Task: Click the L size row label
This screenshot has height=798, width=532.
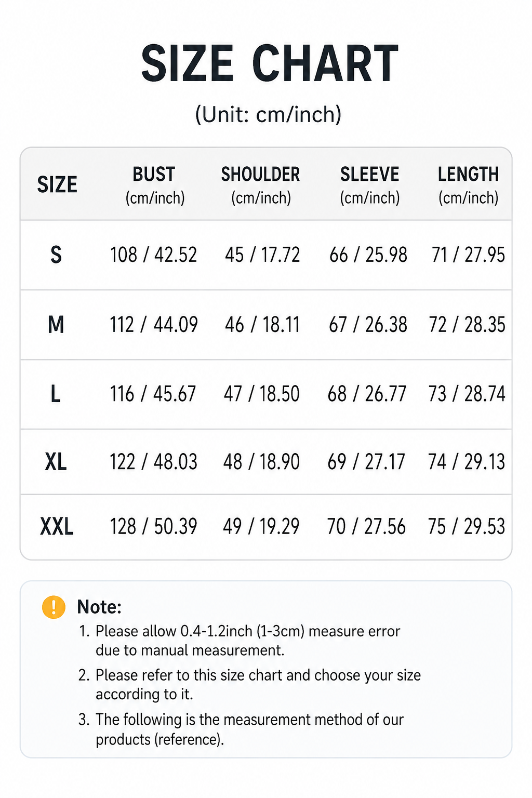Action: click(56, 394)
